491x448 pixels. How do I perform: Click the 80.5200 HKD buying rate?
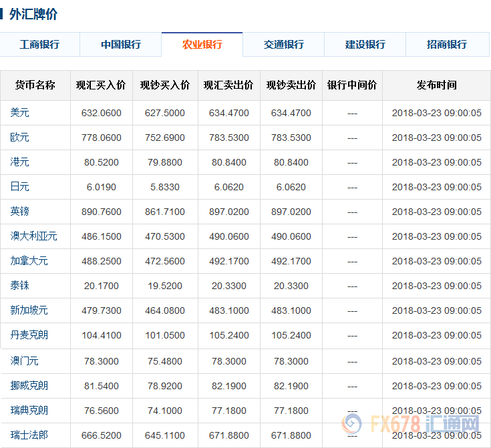point(102,162)
